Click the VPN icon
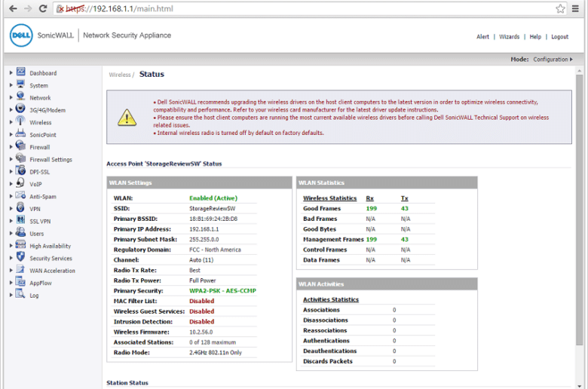The height and width of the screenshot is (389, 588). tap(20, 208)
